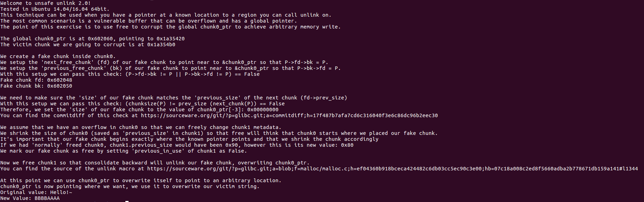Click the new previous_size value 0x80

[347, 145]
